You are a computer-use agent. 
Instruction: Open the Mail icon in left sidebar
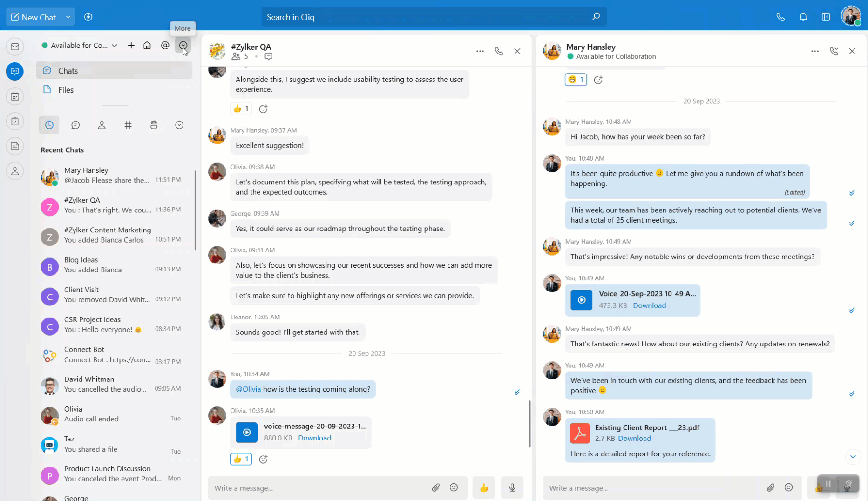coord(15,47)
